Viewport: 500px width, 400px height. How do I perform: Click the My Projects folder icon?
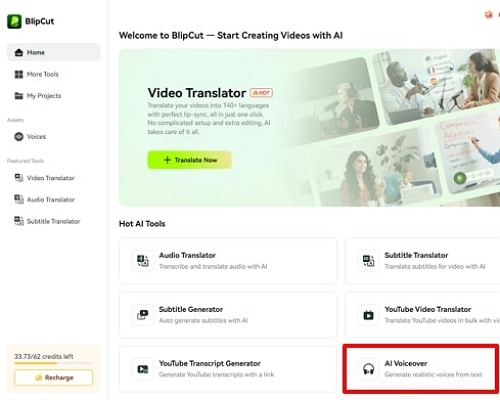coord(19,96)
